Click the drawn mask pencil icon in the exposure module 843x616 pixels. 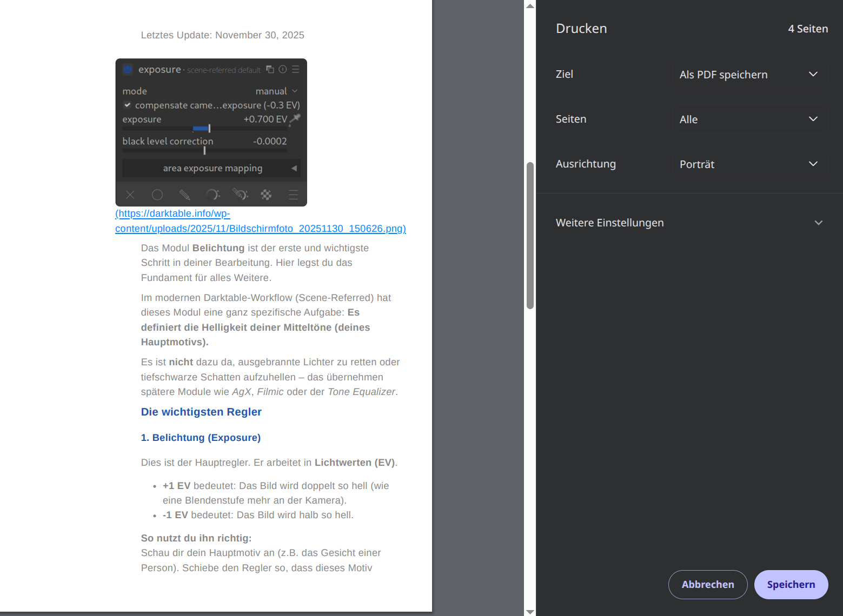tap(184, 195)
